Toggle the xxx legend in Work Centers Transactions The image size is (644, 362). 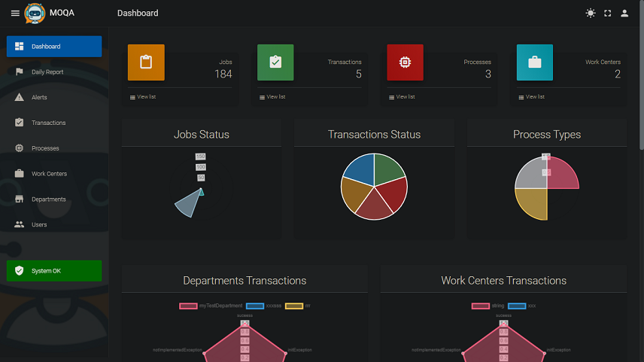click(x=516, y=306)
